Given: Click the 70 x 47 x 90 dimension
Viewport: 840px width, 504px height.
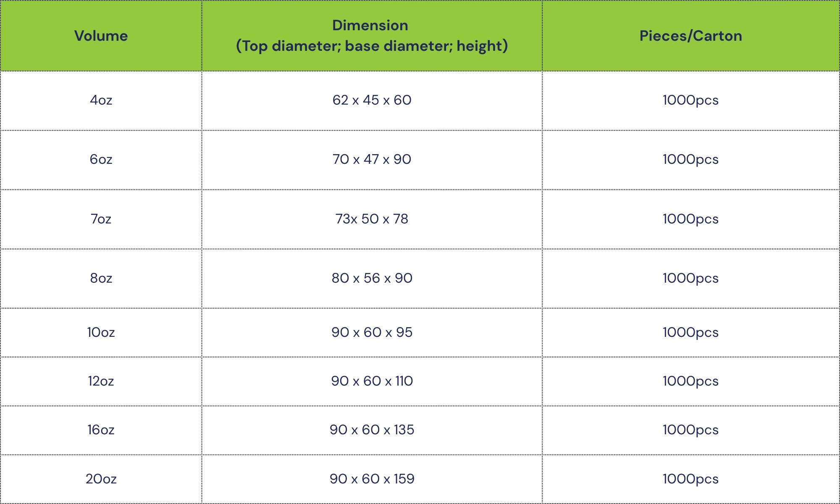Looking at the screenshot, I should click(372, 160).
